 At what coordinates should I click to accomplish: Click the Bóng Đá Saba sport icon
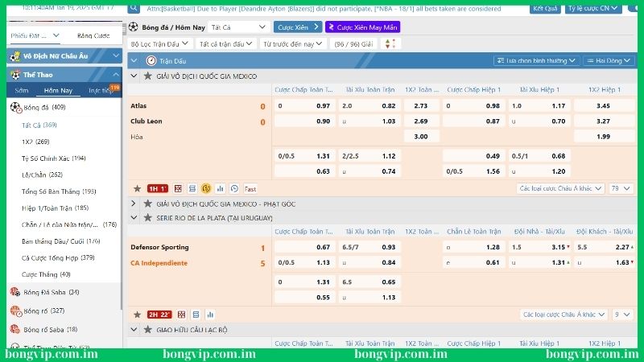click(x=14, y=292)
